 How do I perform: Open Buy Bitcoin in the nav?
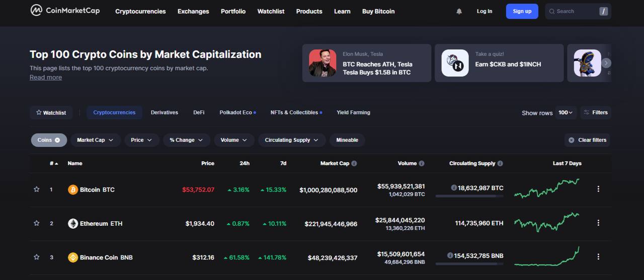378,11
